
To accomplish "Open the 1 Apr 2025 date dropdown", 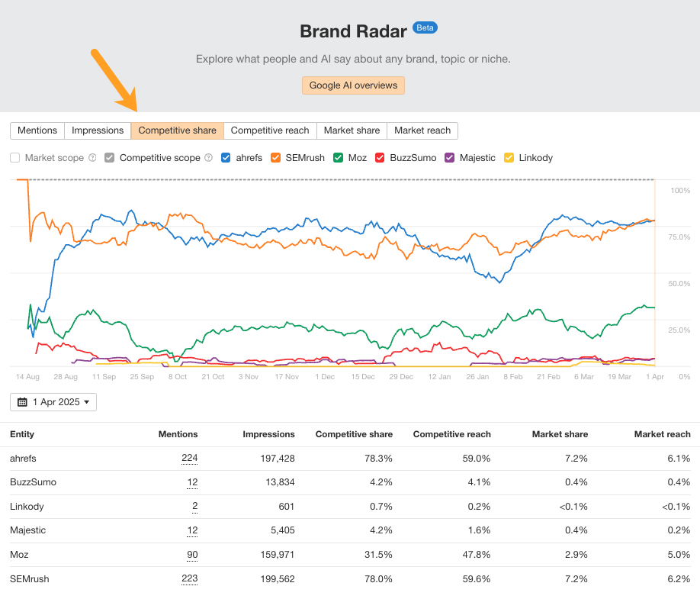I will 53,401.
